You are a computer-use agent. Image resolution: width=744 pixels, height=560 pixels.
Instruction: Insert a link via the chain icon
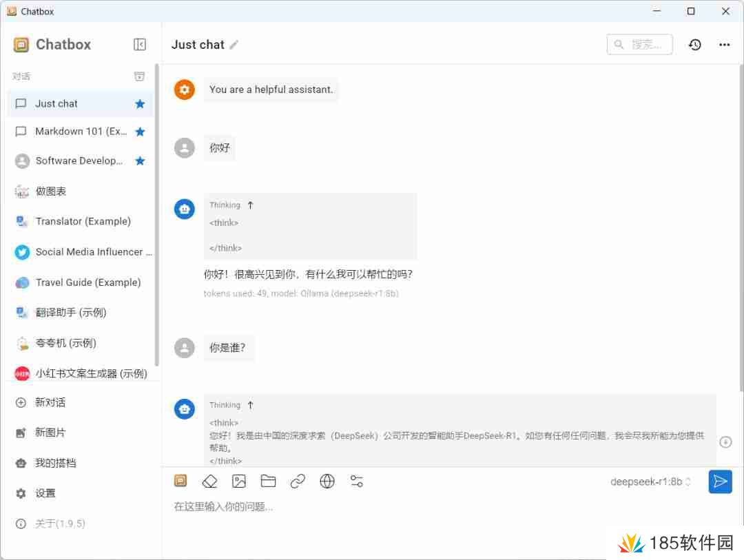(298, 481)
